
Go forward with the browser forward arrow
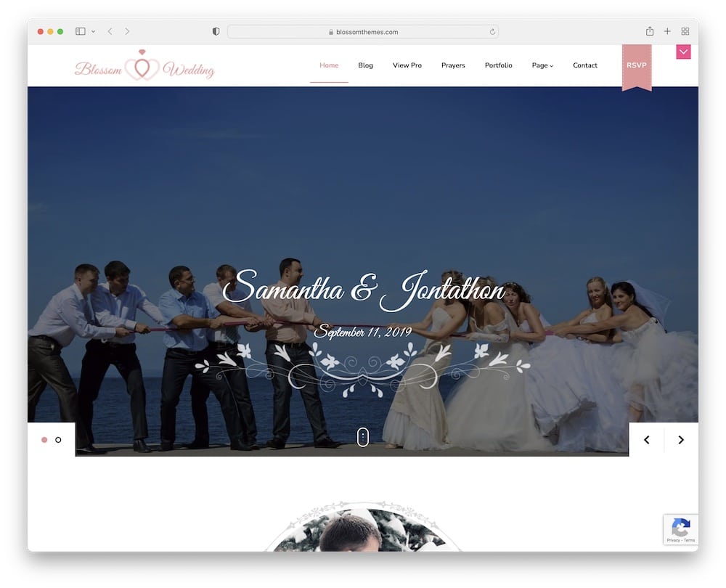point(127,31)
